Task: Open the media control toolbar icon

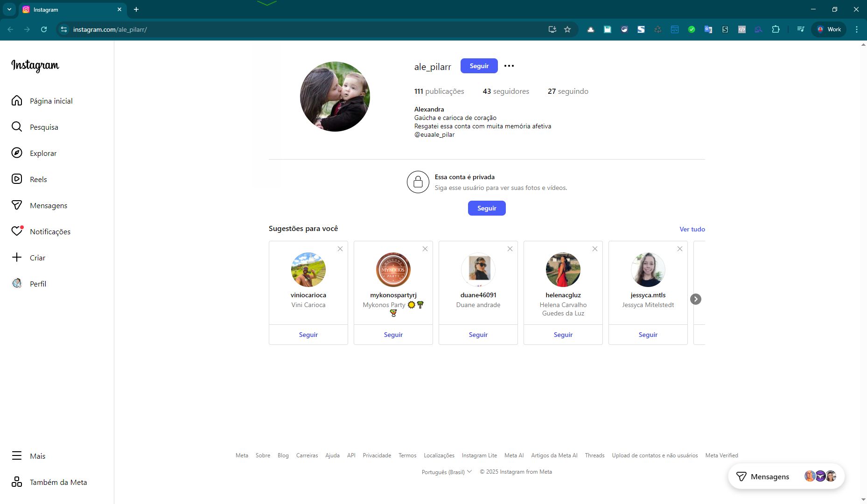Action: coord(801,29)
